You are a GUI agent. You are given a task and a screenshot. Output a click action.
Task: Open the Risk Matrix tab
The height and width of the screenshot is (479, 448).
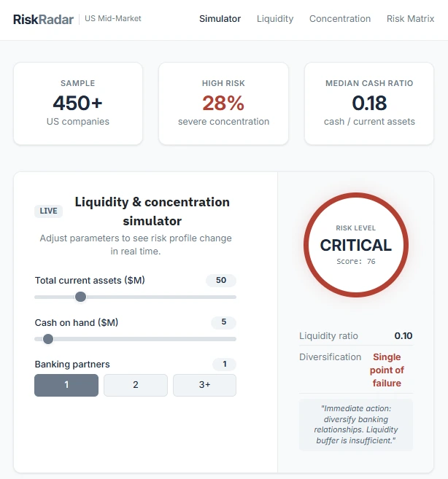tap(410, 19)
